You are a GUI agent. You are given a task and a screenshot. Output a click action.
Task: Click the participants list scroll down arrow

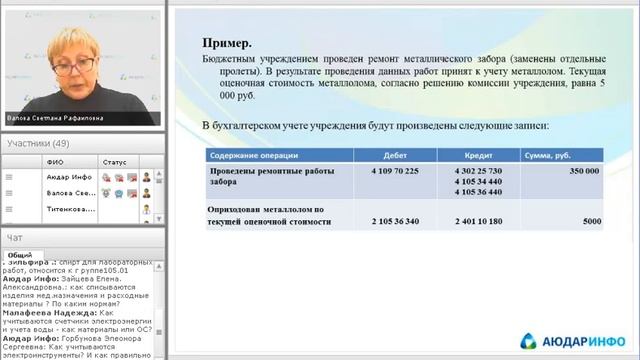[x=159, y=219]
